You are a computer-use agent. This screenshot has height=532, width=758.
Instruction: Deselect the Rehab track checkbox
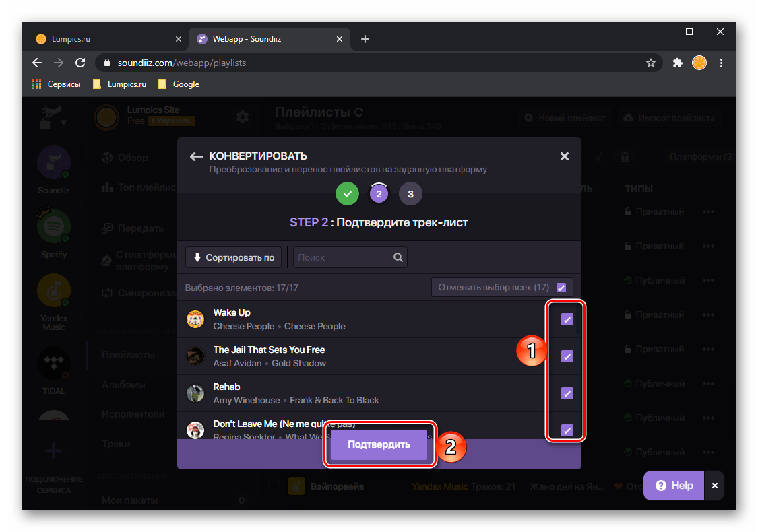point(567,394)
